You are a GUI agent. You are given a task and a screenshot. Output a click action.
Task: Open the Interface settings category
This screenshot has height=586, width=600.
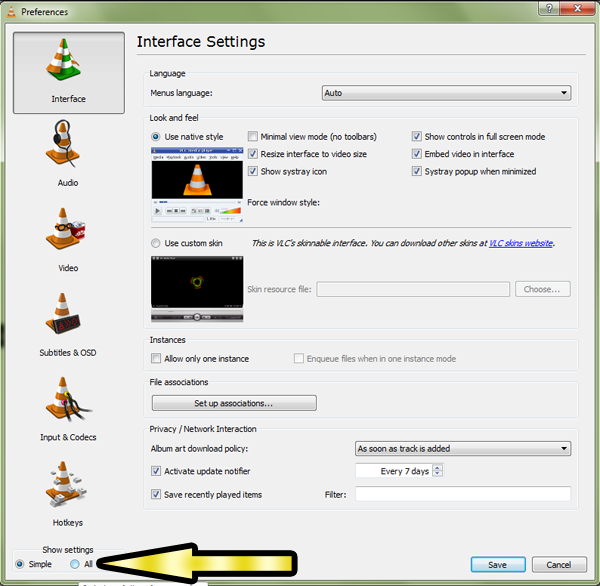tap(68, 72)
